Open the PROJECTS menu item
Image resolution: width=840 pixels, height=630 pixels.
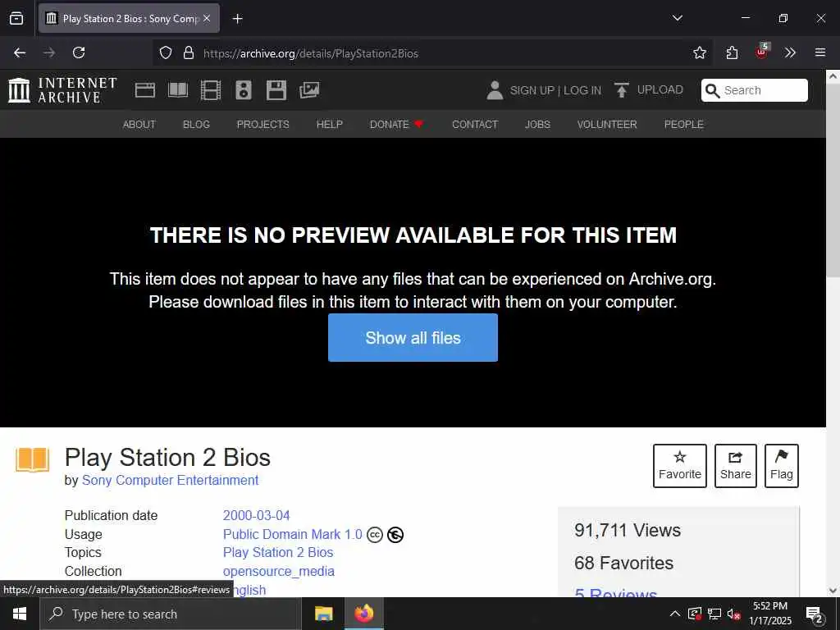(x=263, y=125)
